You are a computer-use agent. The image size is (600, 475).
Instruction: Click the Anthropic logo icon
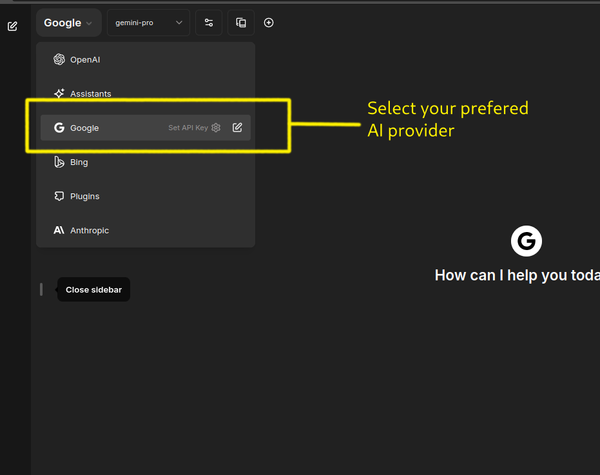pyautogui.click(x=60, y=230)
